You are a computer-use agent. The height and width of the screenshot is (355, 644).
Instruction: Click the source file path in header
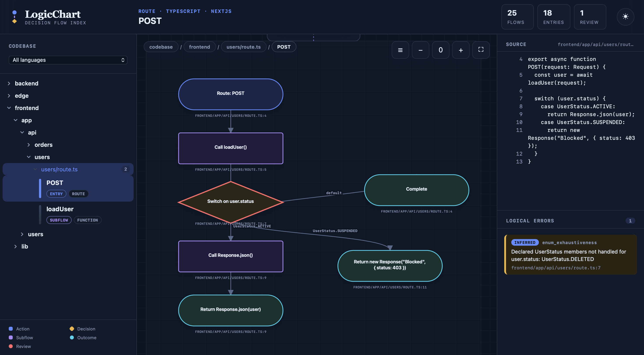(x=596, y=44)
